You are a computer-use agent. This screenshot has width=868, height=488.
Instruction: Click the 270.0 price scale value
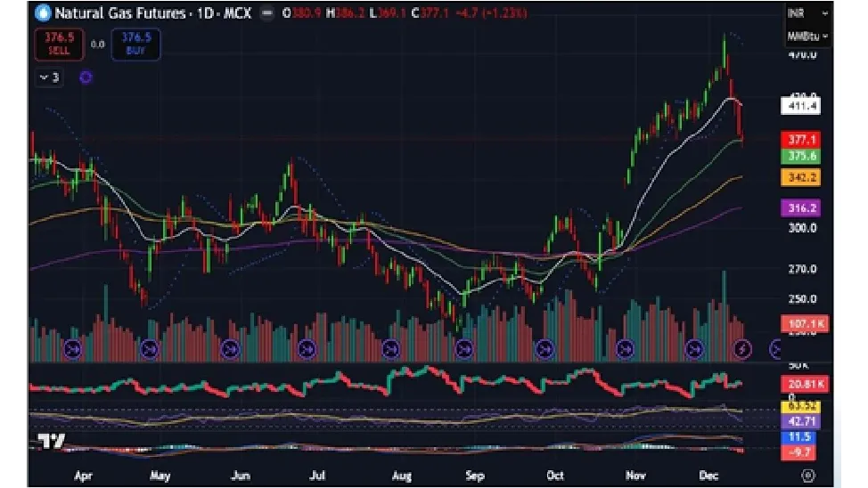(802, 269)
